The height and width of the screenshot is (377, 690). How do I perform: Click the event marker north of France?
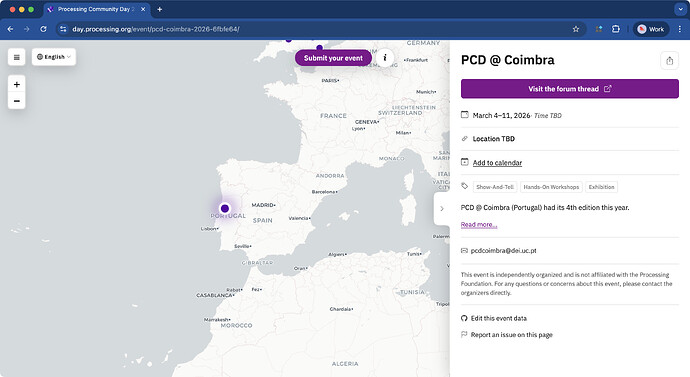pos(319,47)
